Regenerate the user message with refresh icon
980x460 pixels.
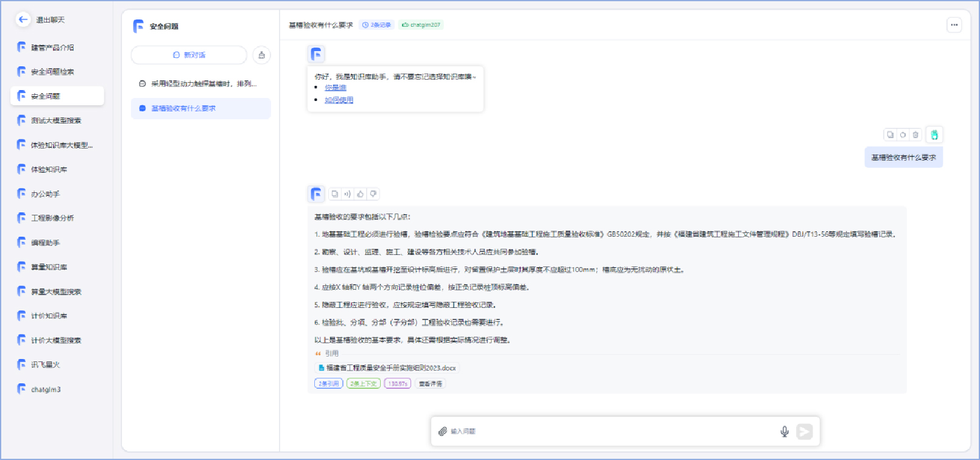click(903, 134)
